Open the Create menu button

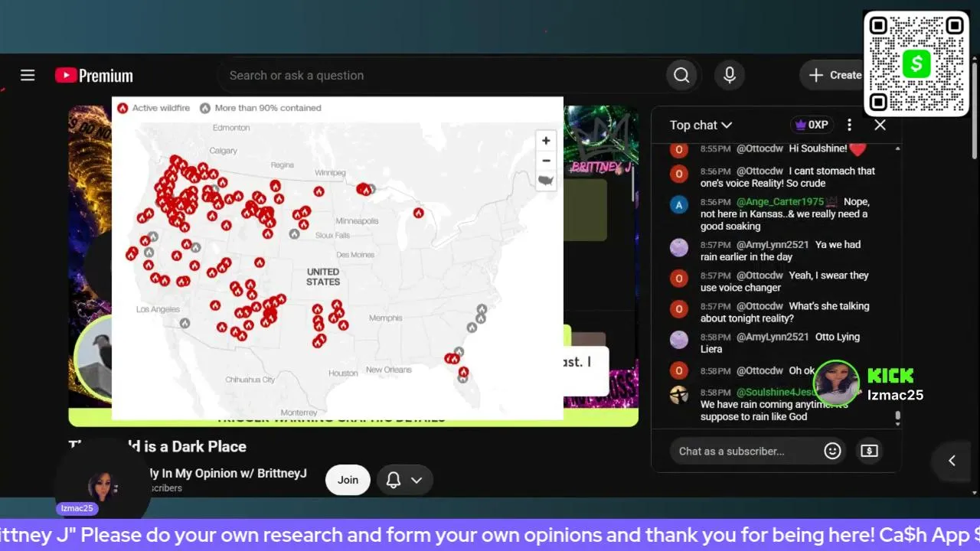[835, 75]
